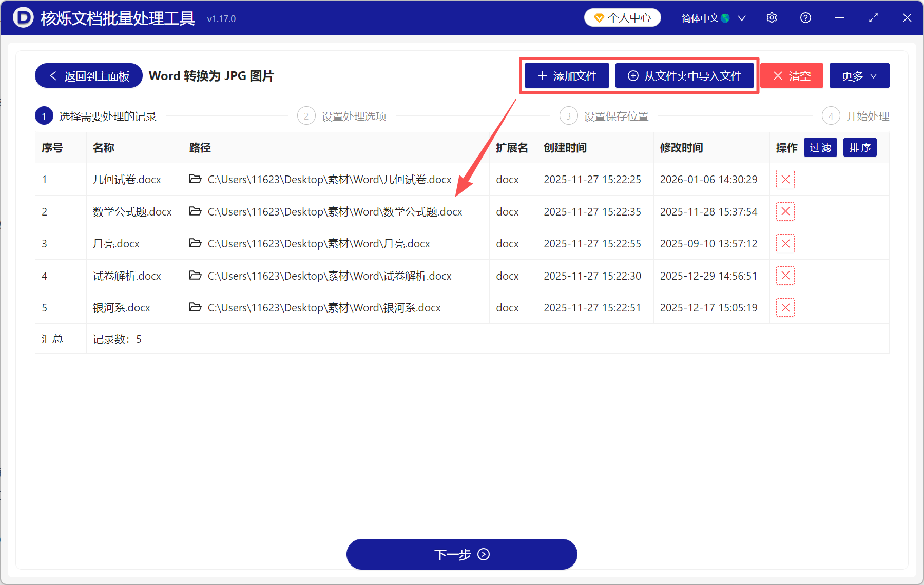Click the globe icon next to 简体中文
Screen dimensions: 924x585
point(725,17)
